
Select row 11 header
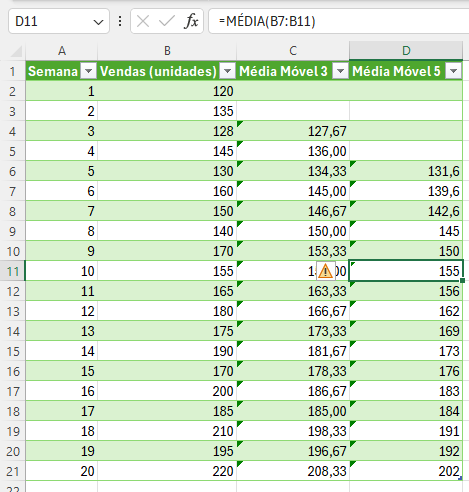pyautogui.click(x=13, y=271)
